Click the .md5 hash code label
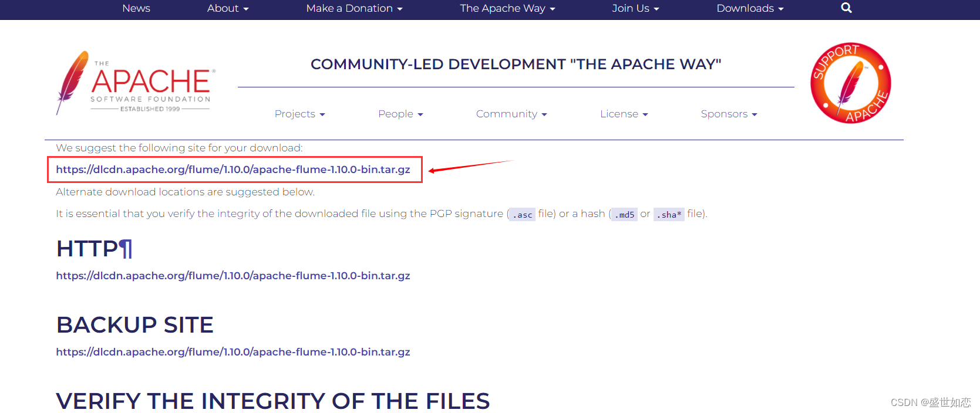 point(624,215)
